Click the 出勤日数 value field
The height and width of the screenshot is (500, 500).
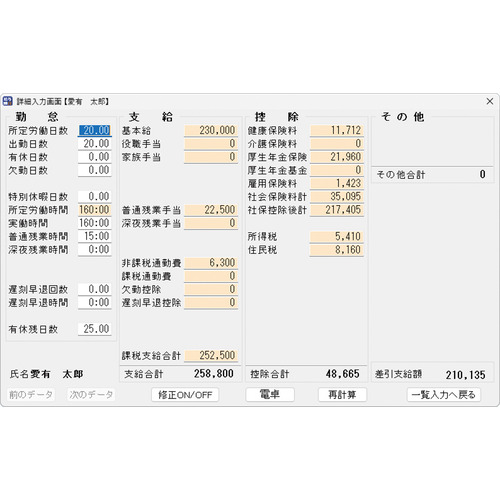pyautogui.click(x=95, y=143)
